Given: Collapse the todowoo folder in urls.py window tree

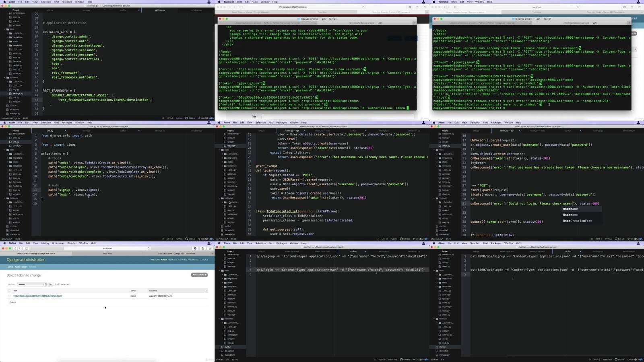Looking at the screenshot, I should click(5, 198).
